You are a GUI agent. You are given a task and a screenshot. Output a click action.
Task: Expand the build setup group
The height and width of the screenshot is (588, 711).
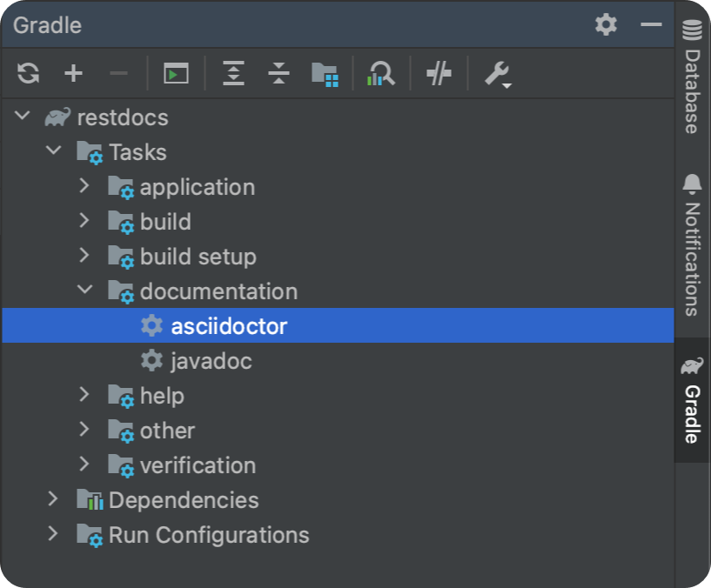tap(84, 255)
